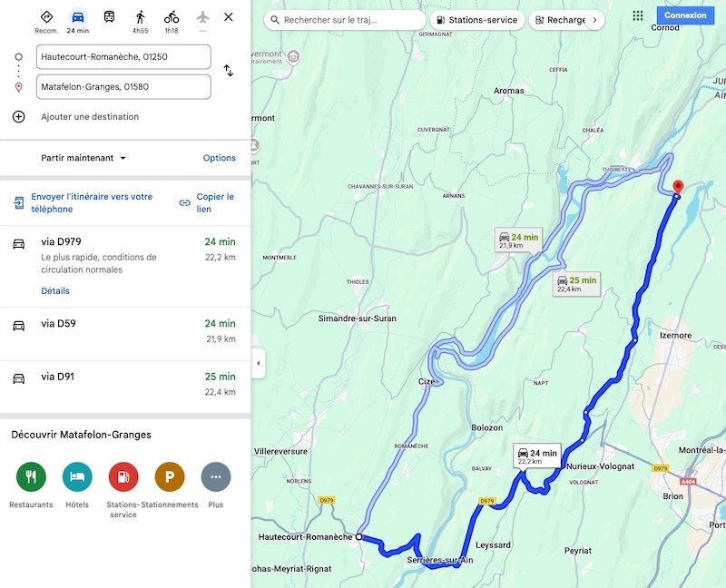Select the route via D91

125,387
